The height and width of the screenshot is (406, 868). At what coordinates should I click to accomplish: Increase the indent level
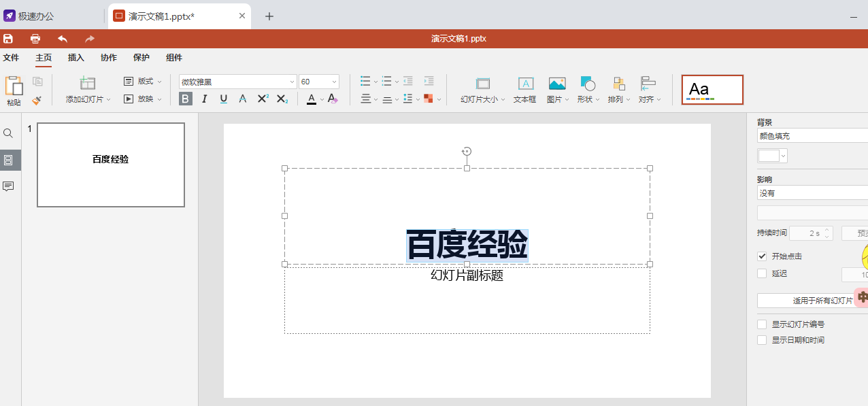click(429, 82)
